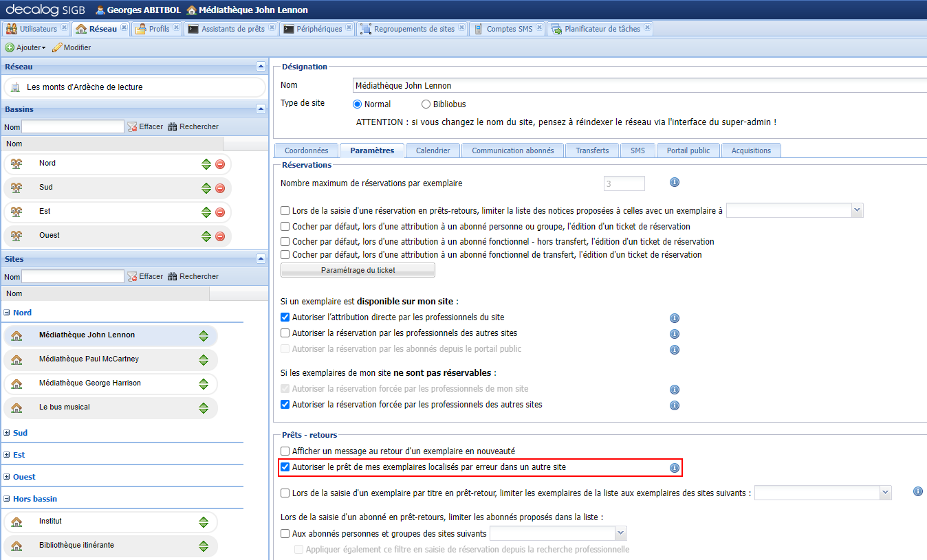This screenshot has height=560, width=927.
Task: Uncheck 'Autoriser l'attribution directe par les professionnels'
Action: (x=285, y=317)
